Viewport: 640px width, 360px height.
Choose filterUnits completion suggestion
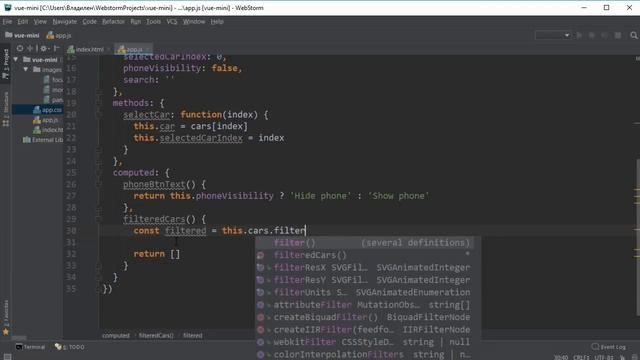point(364,292)
